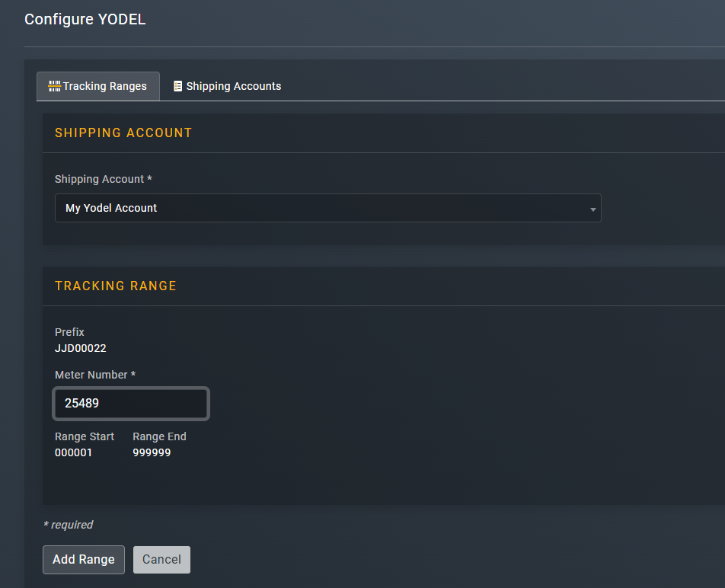Click the SHIPPING ACCOUNT section heading
The width and height of the screenshot is (725, 588).
click(x=123, y=133)
